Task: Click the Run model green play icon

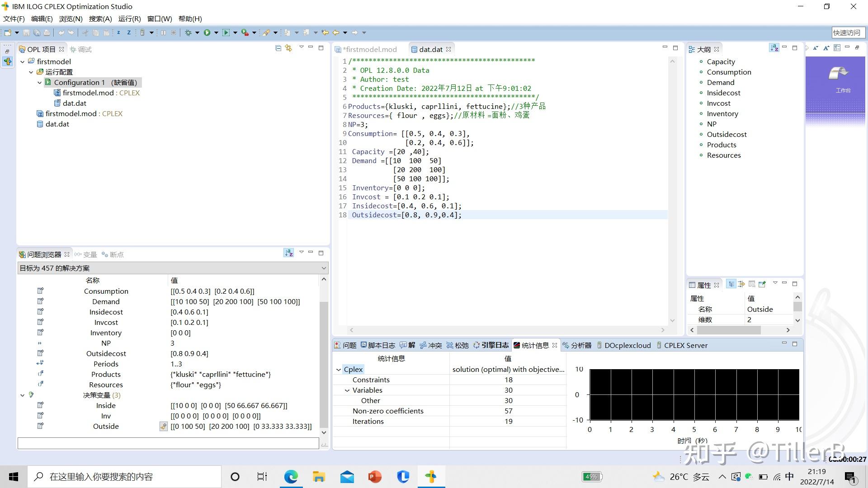Action: tap(208, 33)
